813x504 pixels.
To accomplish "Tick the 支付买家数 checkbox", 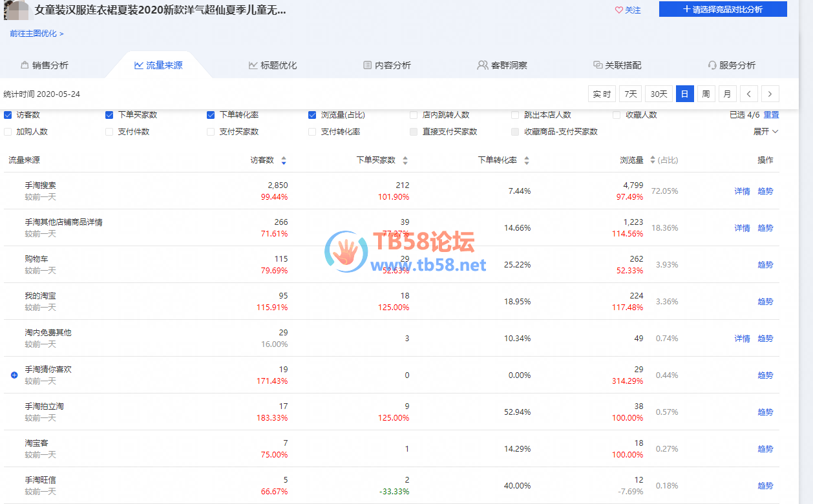I will [x=211, y=132].
